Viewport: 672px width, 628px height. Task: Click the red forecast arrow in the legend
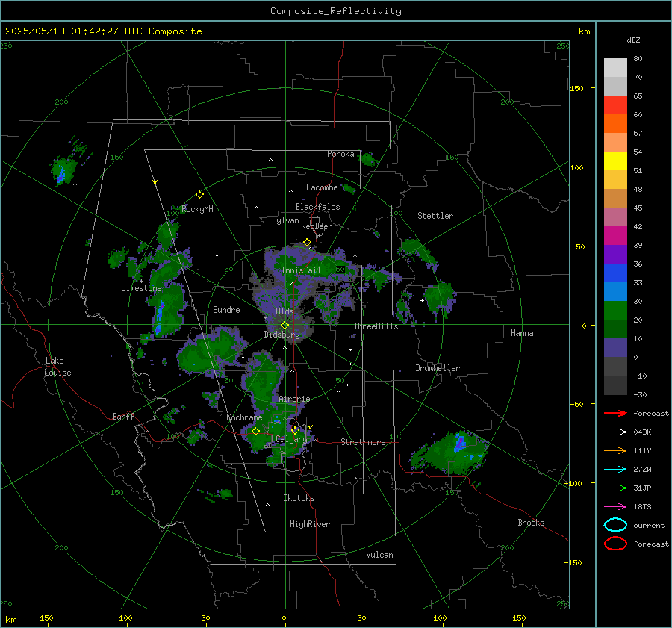(615, 413)
